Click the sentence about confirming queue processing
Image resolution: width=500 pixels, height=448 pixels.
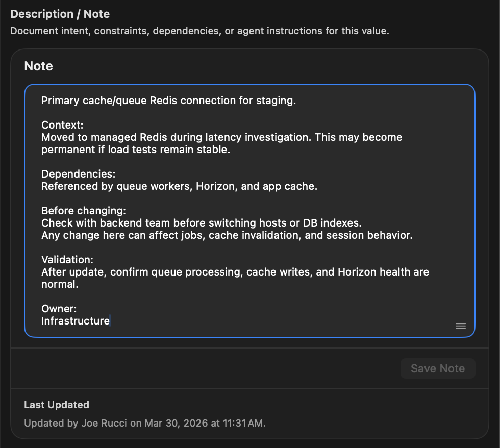[x=236, y=272]
